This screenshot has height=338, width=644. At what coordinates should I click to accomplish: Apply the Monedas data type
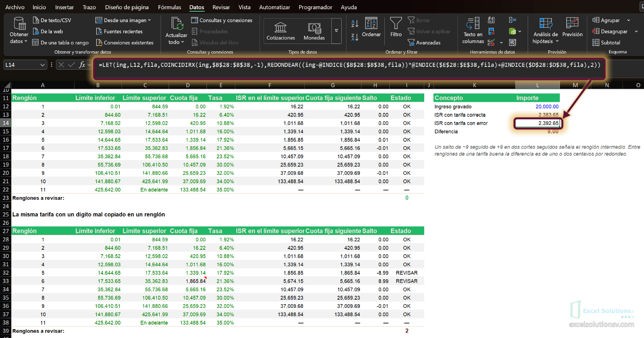point(314,31)
